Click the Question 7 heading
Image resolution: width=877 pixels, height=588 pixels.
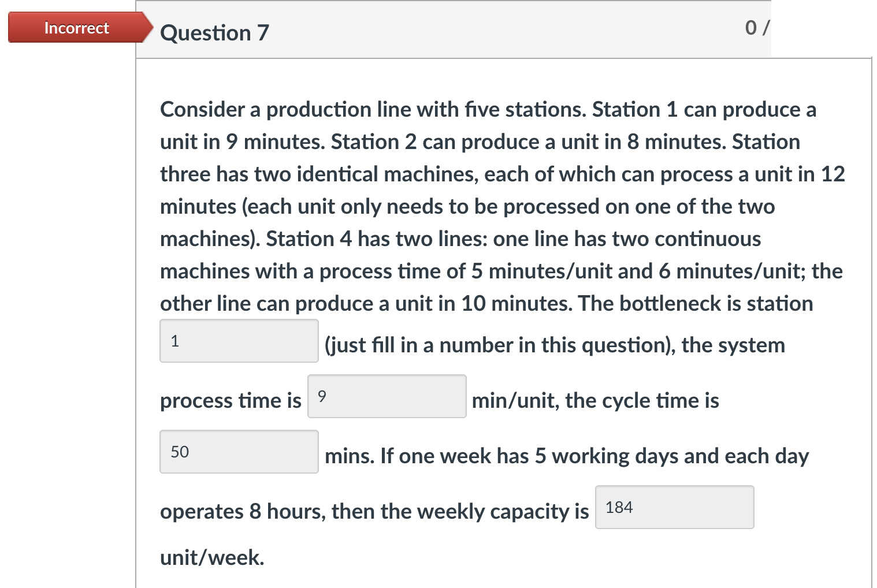point(214,33)
